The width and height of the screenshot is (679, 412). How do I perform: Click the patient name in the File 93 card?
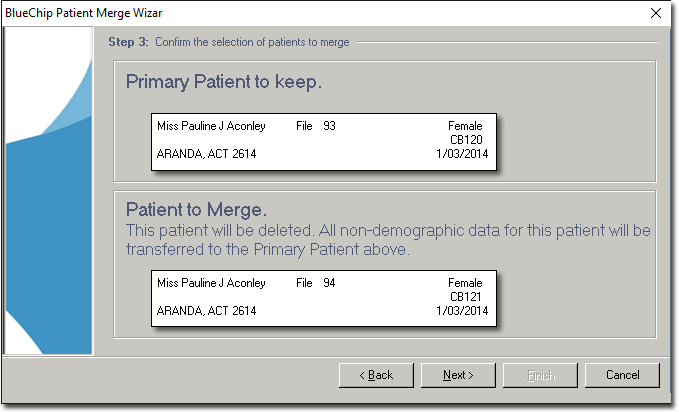211,126
